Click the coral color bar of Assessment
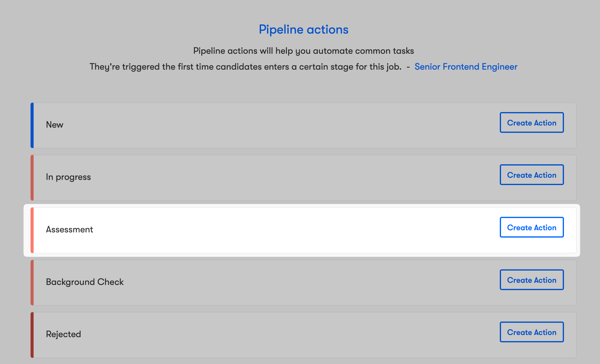The image size is (600, 364). pyautogui.click(x=32, y=230)
